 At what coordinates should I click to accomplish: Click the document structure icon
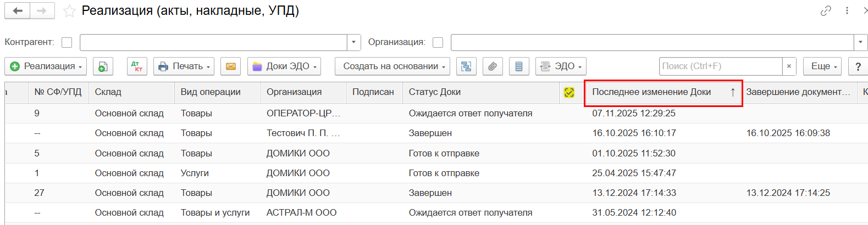coord(466,66)
